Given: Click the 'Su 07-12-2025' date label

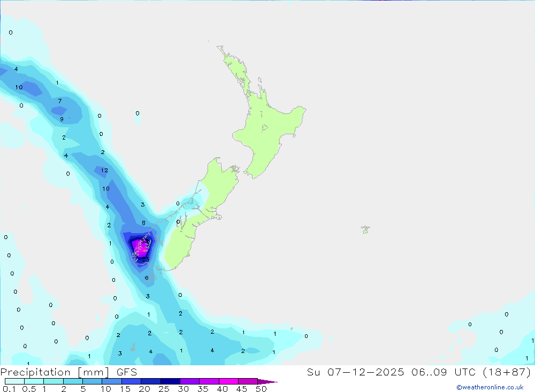Looking at the screenshot, I should (355, 372).
